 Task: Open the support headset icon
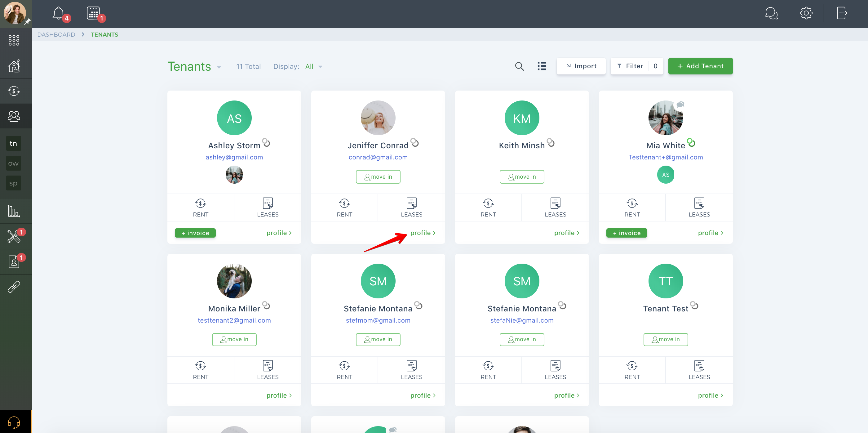coord(14,422)
